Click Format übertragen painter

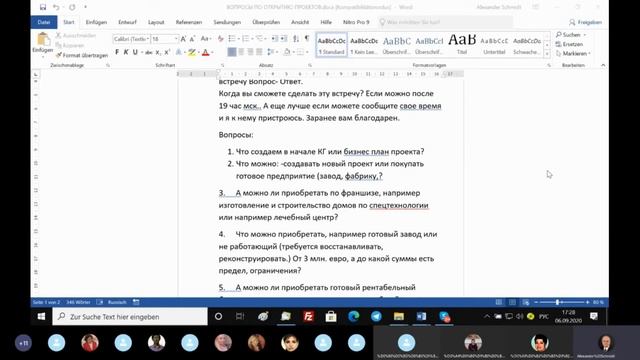click(x=82, y=55)
